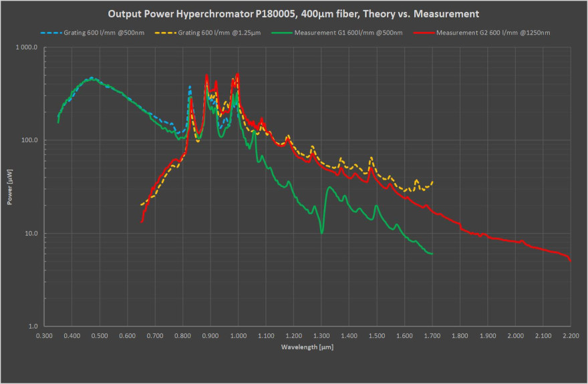This screenshot has width=588, height=384.
Task: Click the red curve's endpoint at 2.200 µm
Action: [571, 260]
